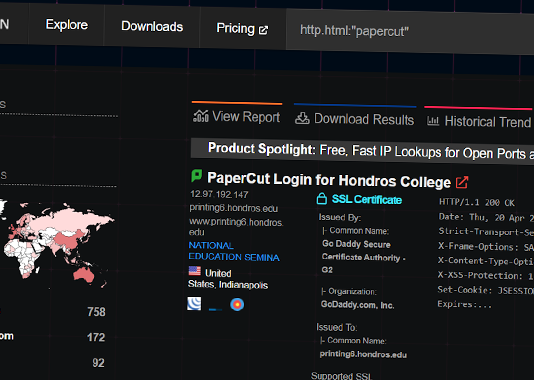Click the Download Results button
This screenshot has height=380, width=534.
click(354, 119)
